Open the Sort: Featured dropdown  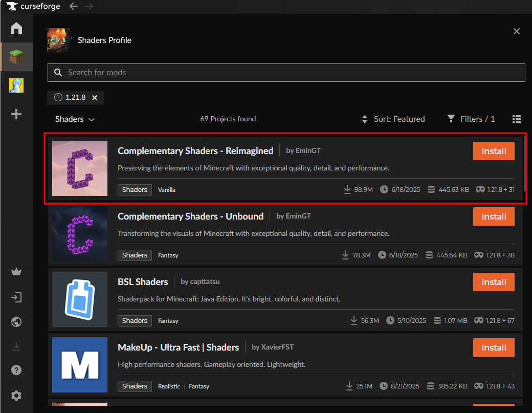point(393,119)
